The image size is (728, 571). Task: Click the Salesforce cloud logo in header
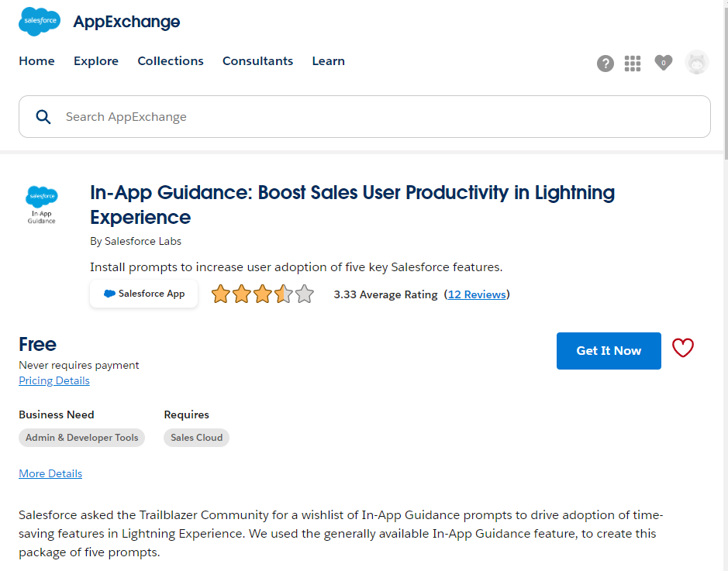pos(40,22)
